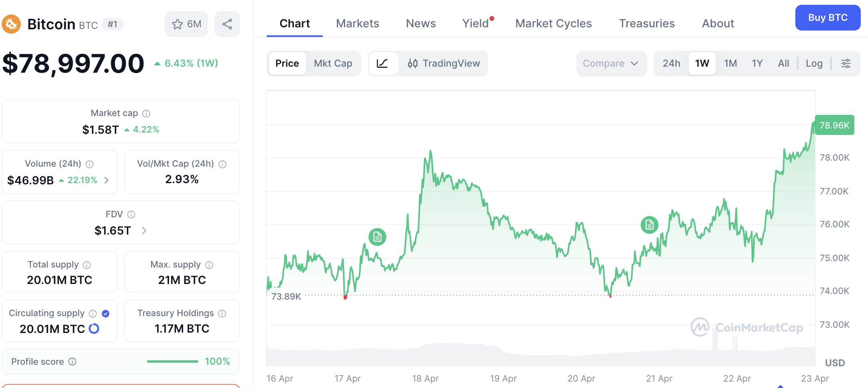Click the Profile score progress bar

coord(173,361)
